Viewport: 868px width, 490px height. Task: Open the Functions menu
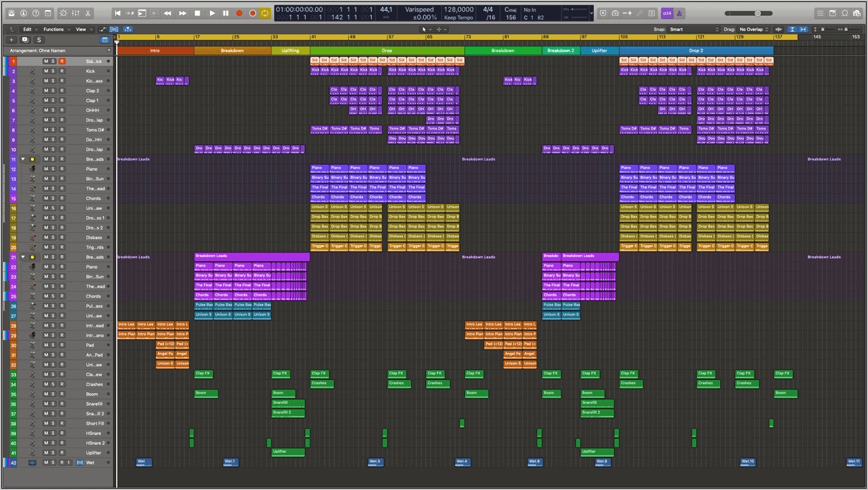coord(57,29)
